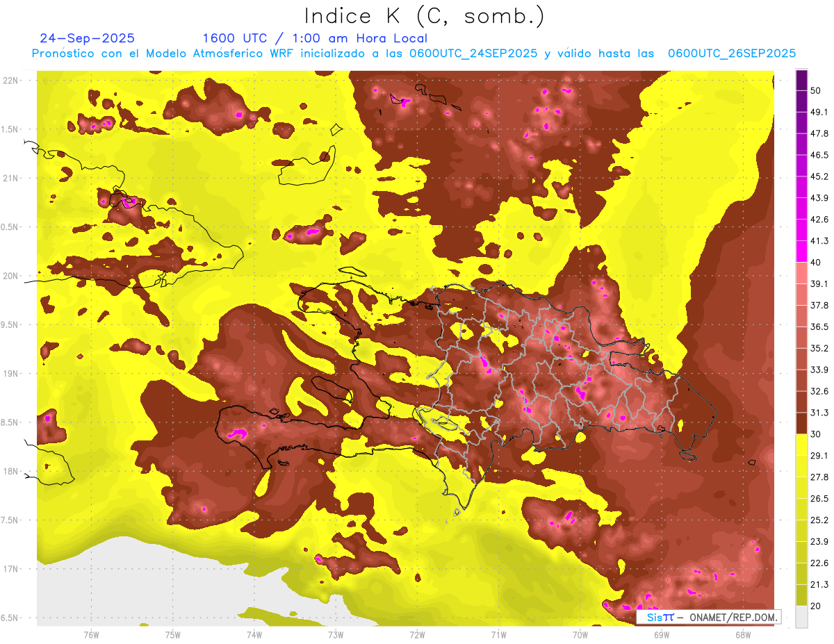Click the '35.2' colorbar value
834x644 pixels.
tap(819, 348)
